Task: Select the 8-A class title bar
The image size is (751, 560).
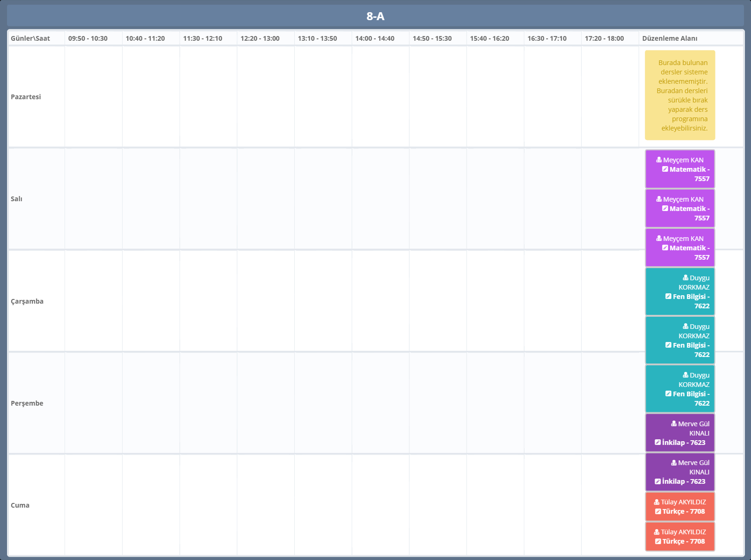Action: pyautogui.click(x=375, y=16)
